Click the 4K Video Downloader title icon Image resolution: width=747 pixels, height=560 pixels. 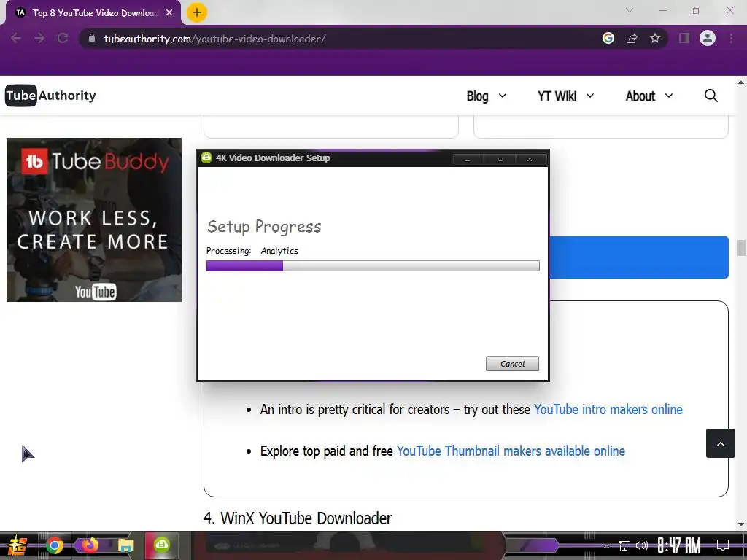tap(206, 157)
